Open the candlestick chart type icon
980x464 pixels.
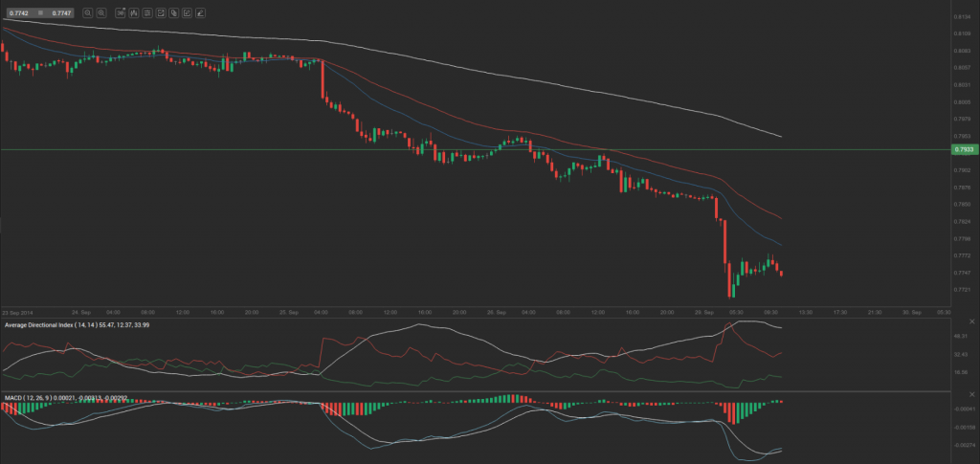tap(134, 12)
